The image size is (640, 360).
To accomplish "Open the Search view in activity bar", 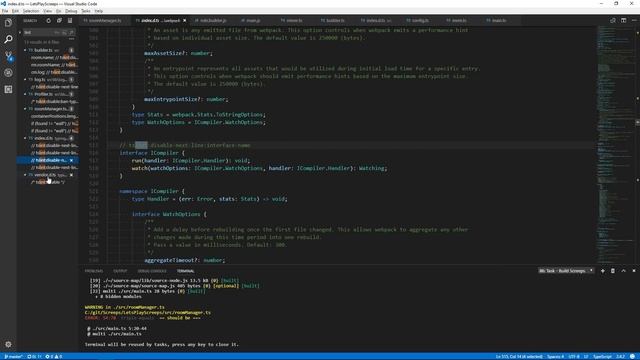I will pyautogui.click(x=8, y=39).
